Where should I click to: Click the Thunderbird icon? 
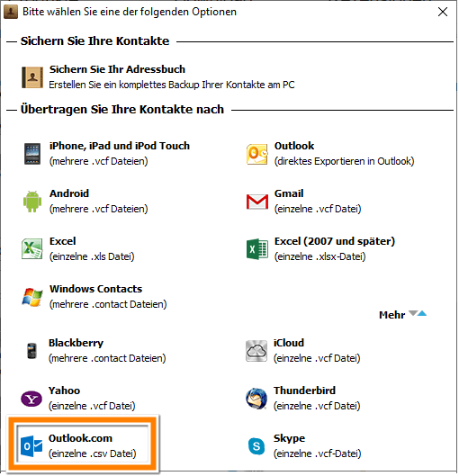(x=256, y=399)
